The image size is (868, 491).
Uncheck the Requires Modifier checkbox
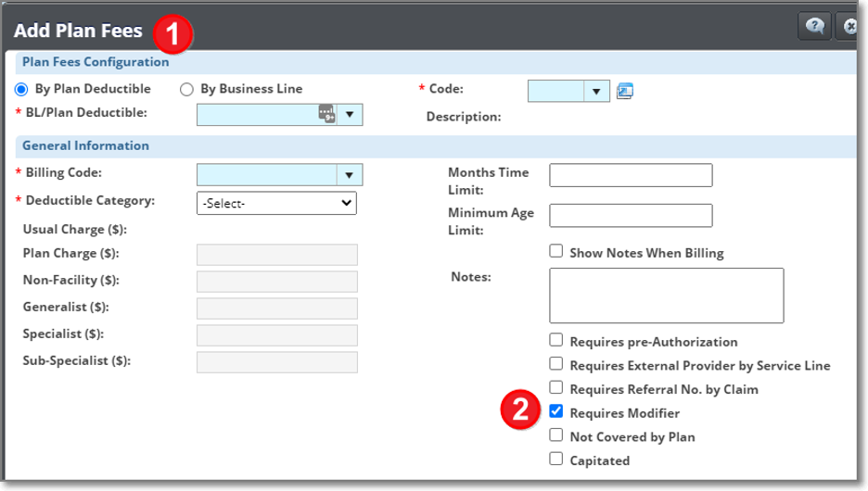556,411
